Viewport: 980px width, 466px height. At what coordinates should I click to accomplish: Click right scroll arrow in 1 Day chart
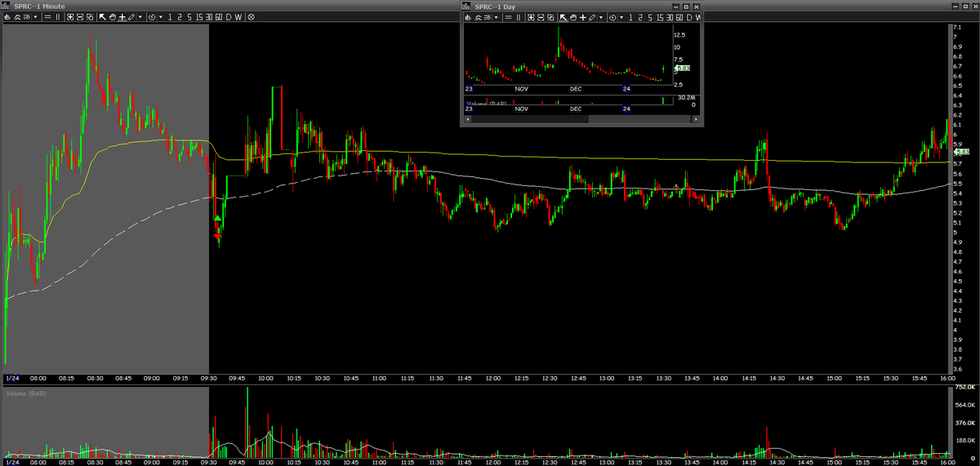pos(695,119)
